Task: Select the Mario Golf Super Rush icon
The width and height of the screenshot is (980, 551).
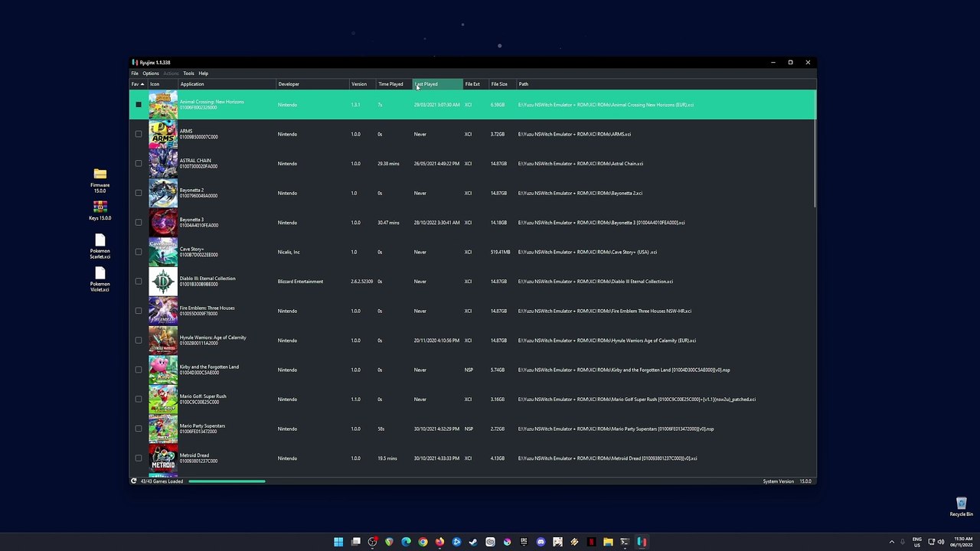Action: click(162, 399)
